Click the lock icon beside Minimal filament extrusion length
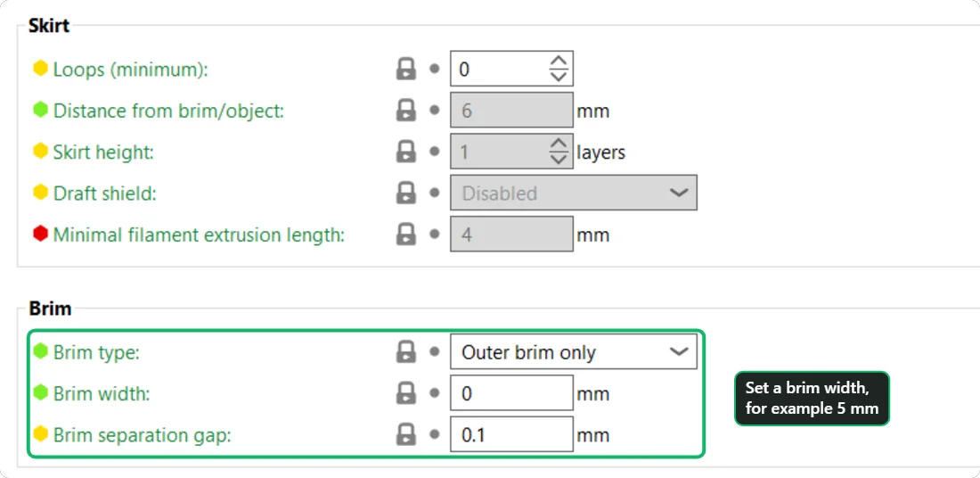 point(405,235)
